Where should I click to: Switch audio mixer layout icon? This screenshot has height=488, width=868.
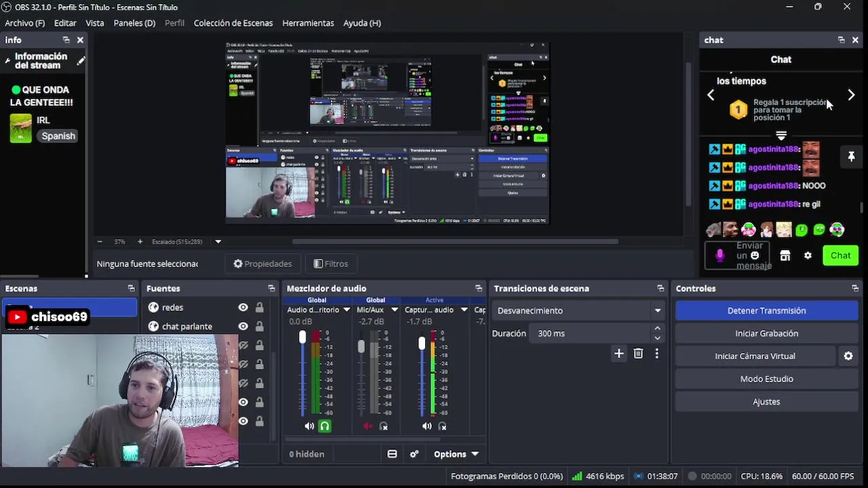392,454
